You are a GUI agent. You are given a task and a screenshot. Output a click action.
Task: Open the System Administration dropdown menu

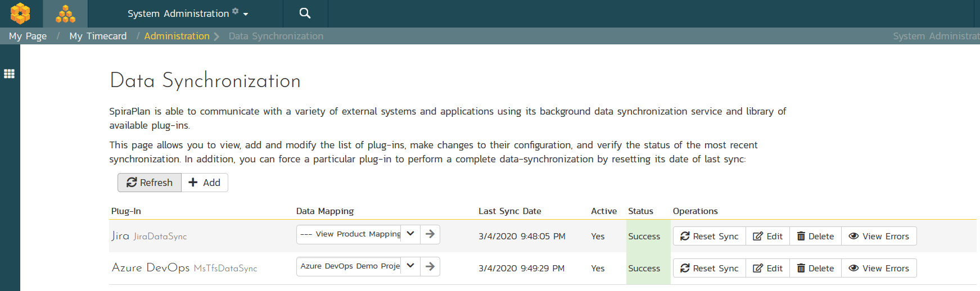(188, 13)
